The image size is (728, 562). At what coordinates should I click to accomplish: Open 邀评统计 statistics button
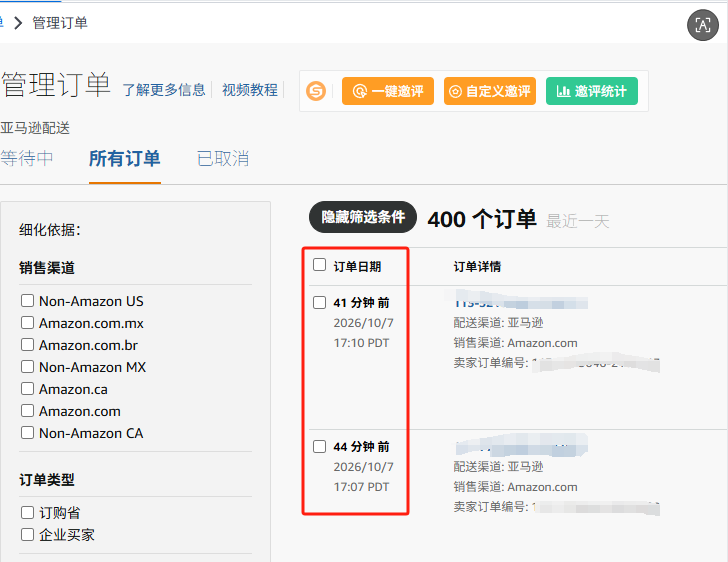coord(592,91)
